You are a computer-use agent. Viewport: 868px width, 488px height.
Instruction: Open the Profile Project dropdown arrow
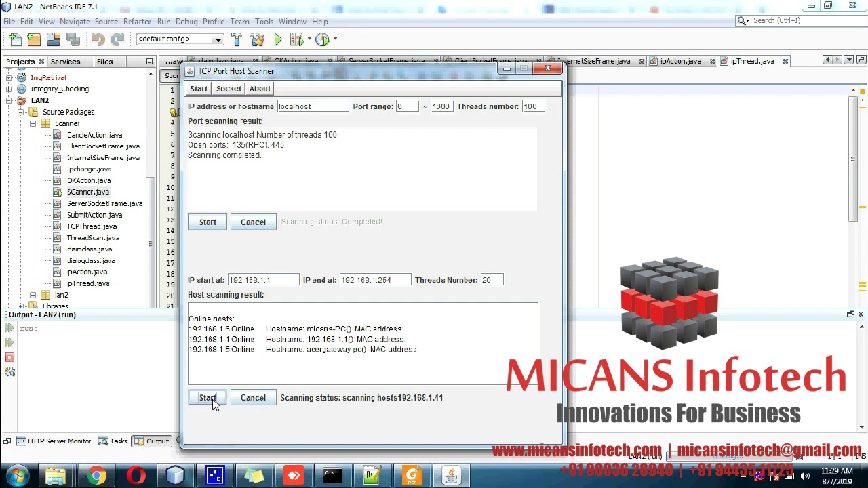pos(335,39)
